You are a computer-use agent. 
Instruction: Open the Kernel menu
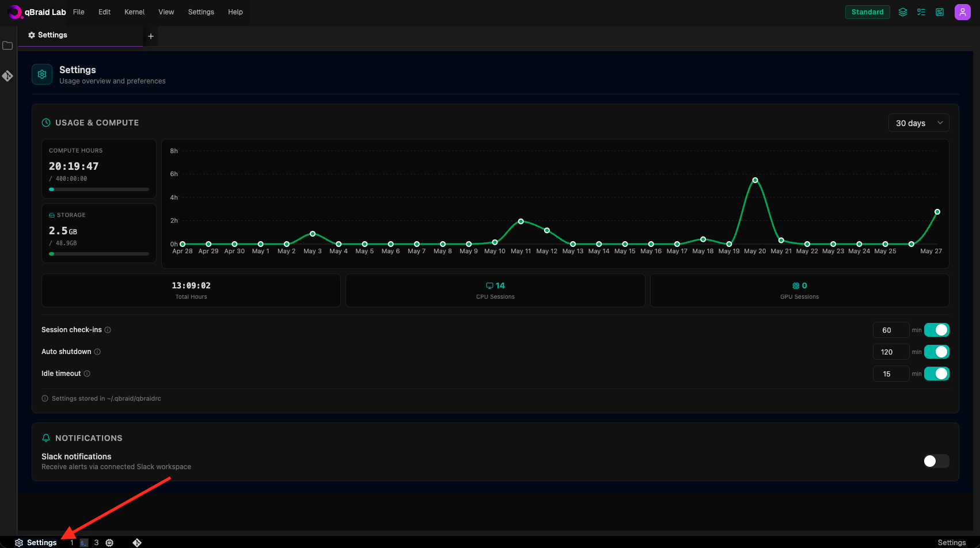pyautogui.click(x=135, y=12)
